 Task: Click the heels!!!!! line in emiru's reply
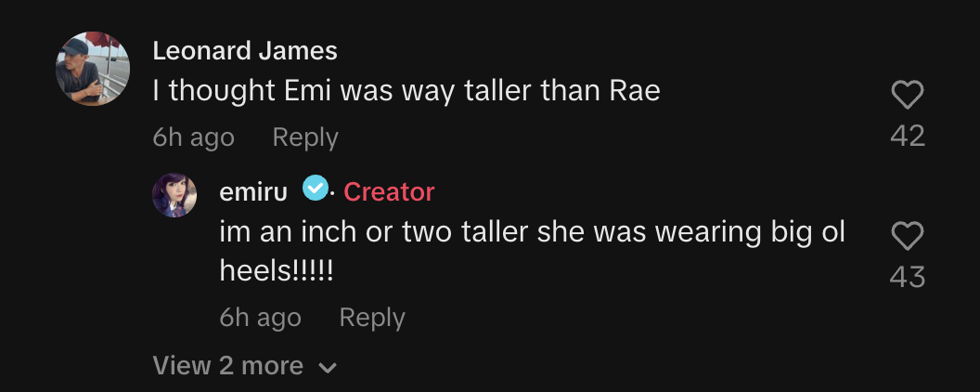click(277, 271)
